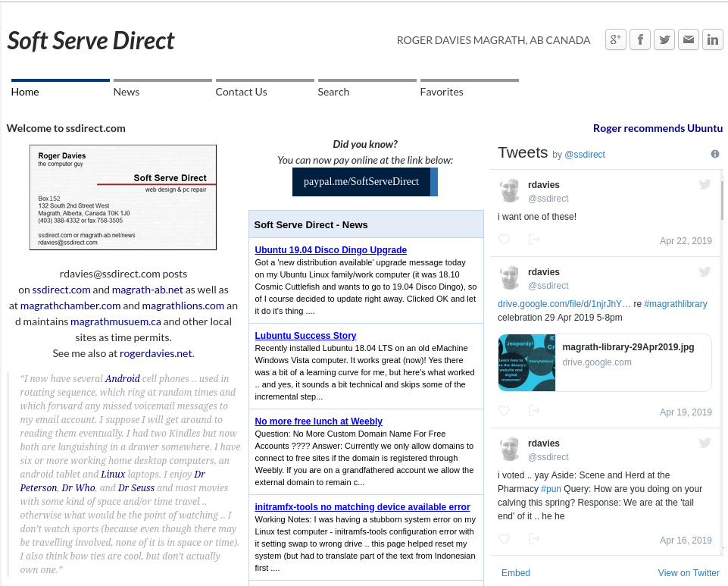Visit the ssdirect.com link in the bio
Screen dimensions: 728x586
[61, 290]
